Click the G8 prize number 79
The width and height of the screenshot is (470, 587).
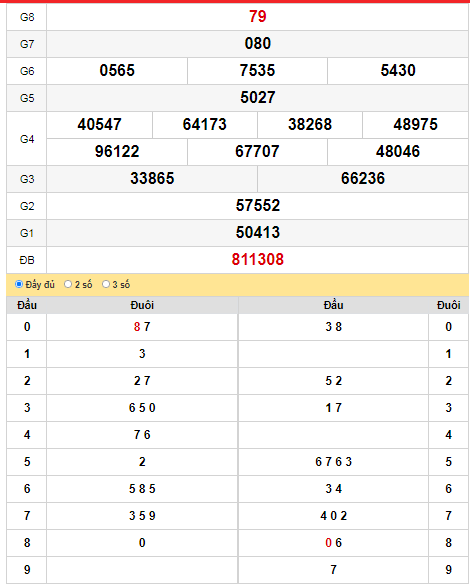[258, 16]
